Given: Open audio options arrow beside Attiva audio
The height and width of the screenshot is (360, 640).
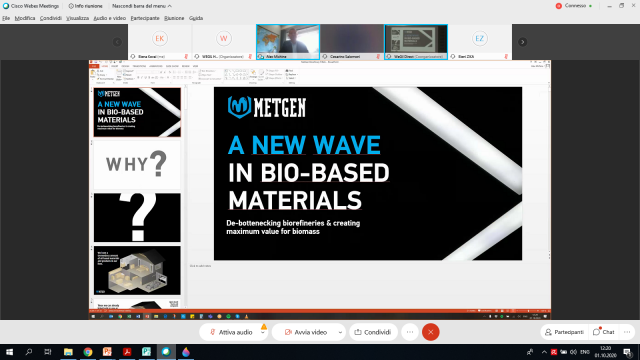Looking at the screenshot, I should point(263,333).
